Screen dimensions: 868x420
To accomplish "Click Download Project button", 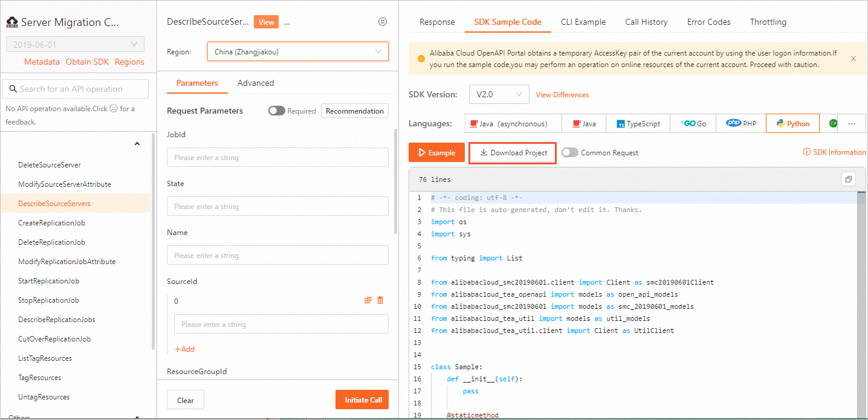I will tap(513, 152).
